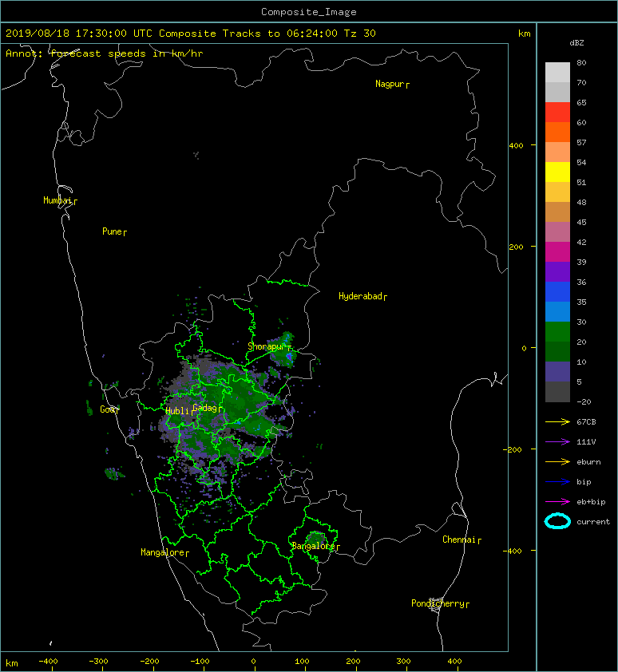Click the 400 tick on the vertical axis
The image size is (618, 672).
517,145
